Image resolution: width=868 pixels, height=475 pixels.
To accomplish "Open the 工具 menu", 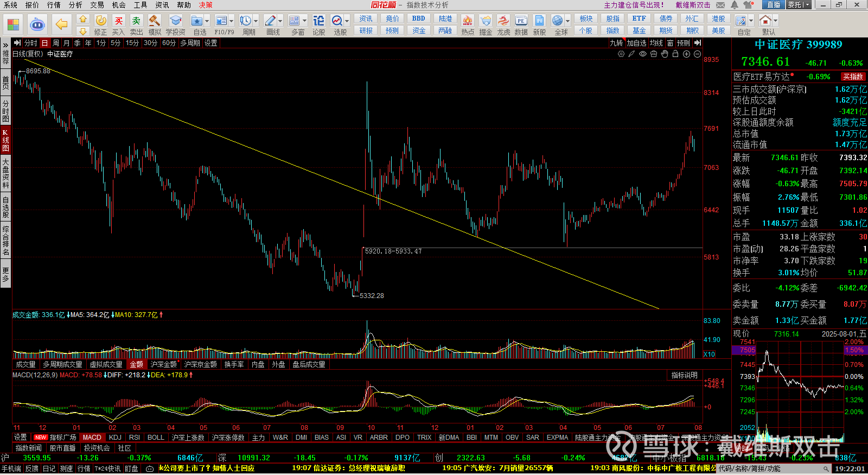I will (141, 5).
